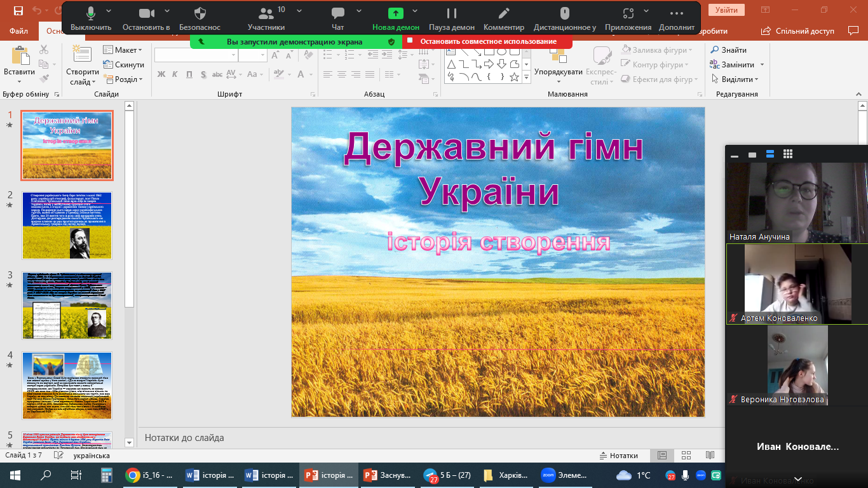Create a new slide (Створити слайд)
The width and height of the screenshot is (868, 488).
(83, 65)
